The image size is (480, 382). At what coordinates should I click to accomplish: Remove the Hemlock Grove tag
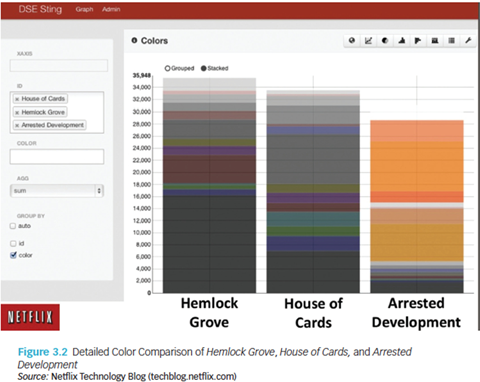click(x=17, y=113)
